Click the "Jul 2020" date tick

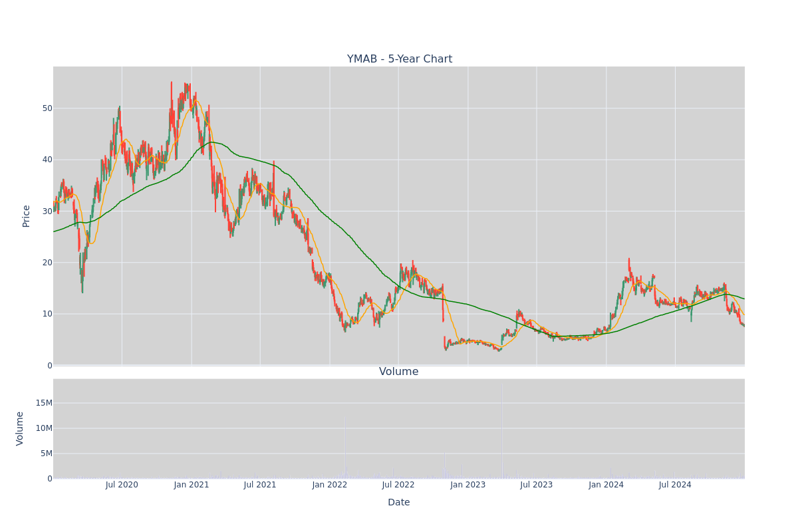(122, 485)
